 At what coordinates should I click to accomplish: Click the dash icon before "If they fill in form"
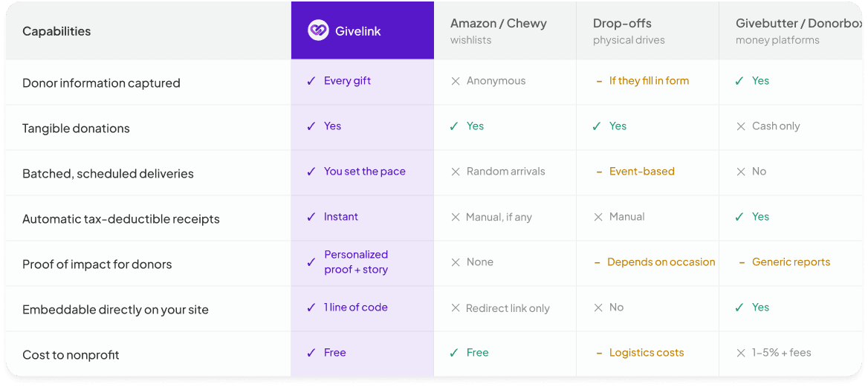pyautogui.click(x=599, y=82)
